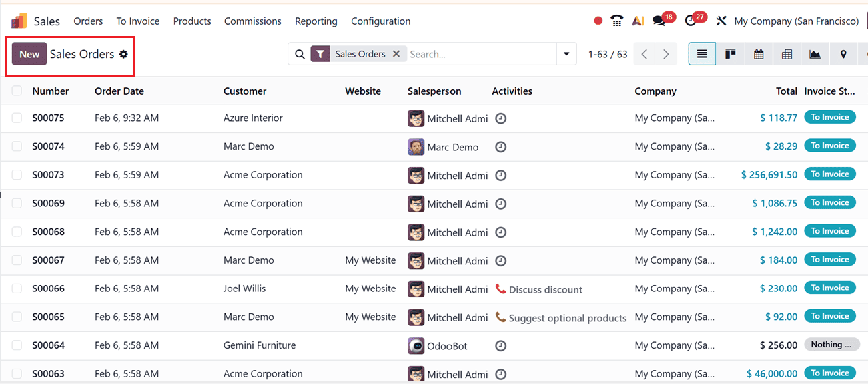The width and height of the screenshot is (868, 384).
Task: Check the checkbox for order S00075
Action: pos(17,118)
